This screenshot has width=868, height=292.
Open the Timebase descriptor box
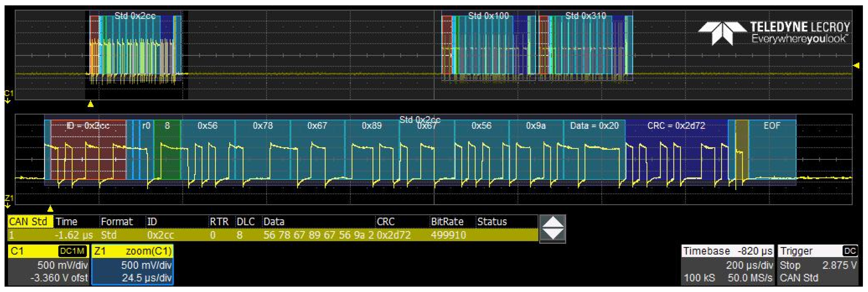[x=727, y=265]
